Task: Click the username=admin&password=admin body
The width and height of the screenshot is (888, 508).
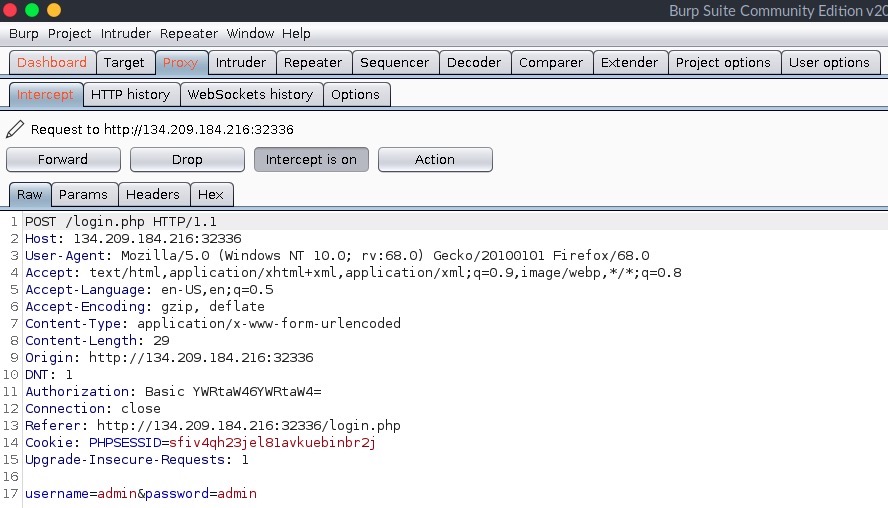Action: (x=141, y=493)
